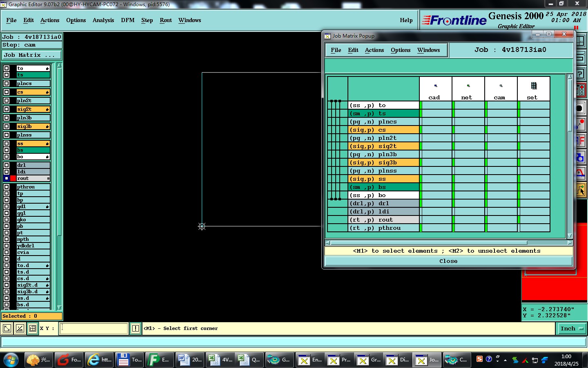The height and width of the screenshot is (368, 588).
Task: Toggle display of the 'sig2t' layer
Action: click(x=7, y=109)
